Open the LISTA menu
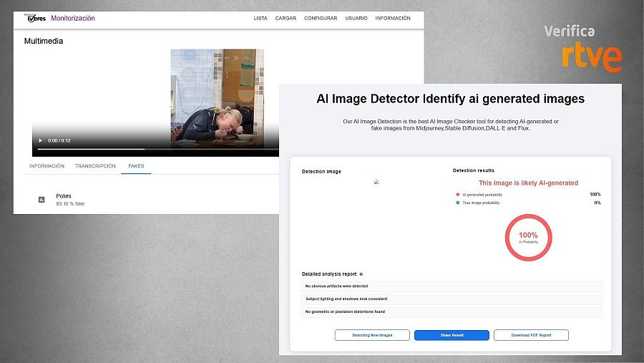This screenshot has width=644, height=363. [x=260, y=19]
